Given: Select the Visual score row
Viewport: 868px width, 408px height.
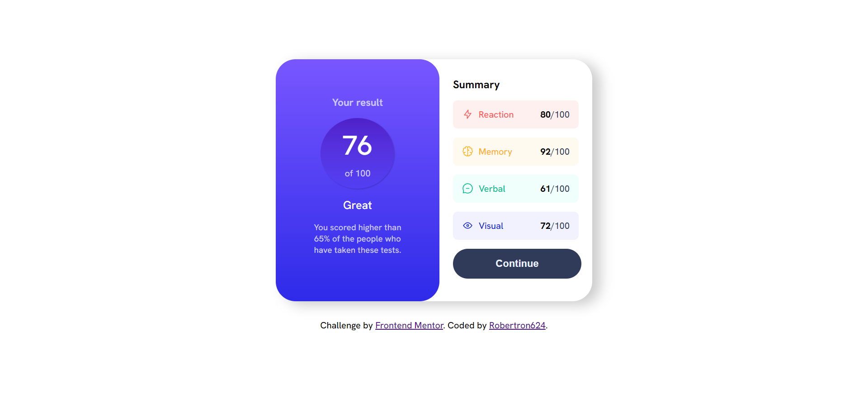Looking at the screenshot, I should click(x=515, y=225).
